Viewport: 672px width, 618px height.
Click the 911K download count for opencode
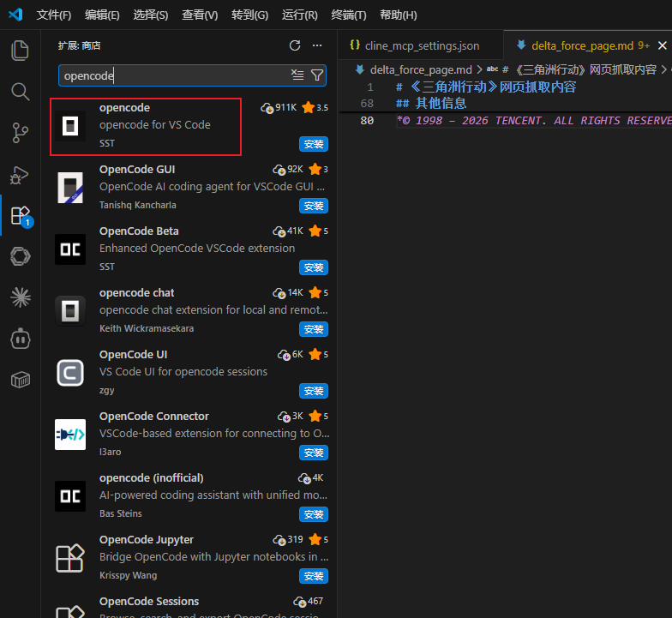(279, 108)
